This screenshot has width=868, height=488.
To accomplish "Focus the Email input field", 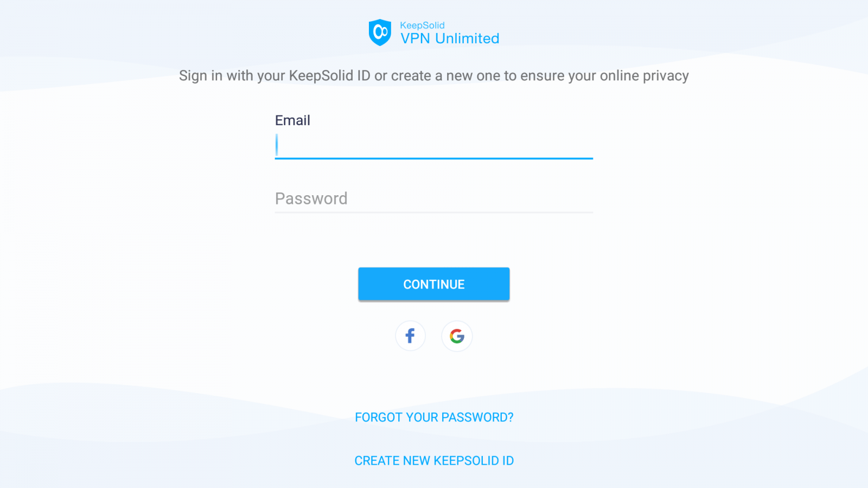I will coord(434,145).
